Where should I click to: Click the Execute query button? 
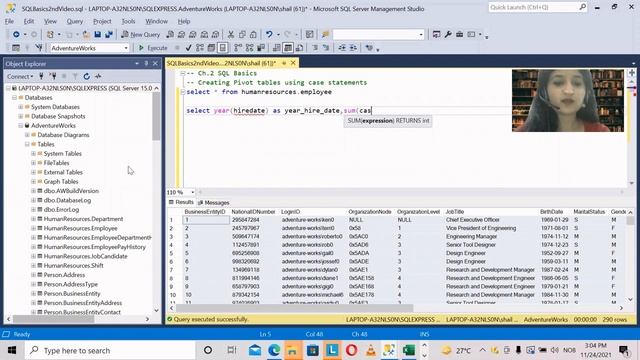tap(153, 48)
